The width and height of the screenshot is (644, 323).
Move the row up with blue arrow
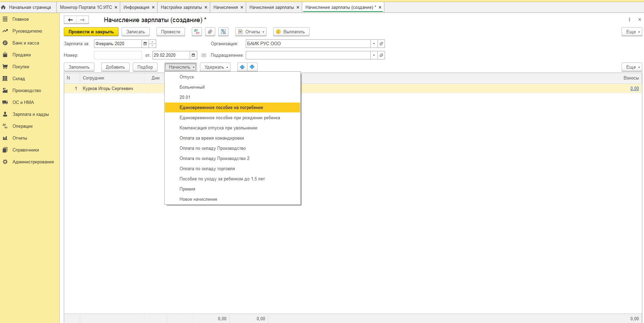click(242, 67)
